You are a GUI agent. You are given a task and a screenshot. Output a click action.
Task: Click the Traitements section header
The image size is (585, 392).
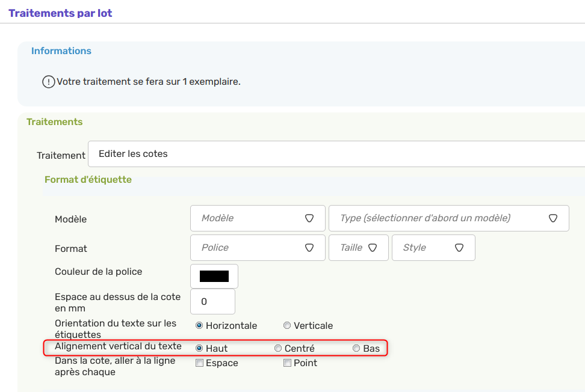click(x=54, y=121)
